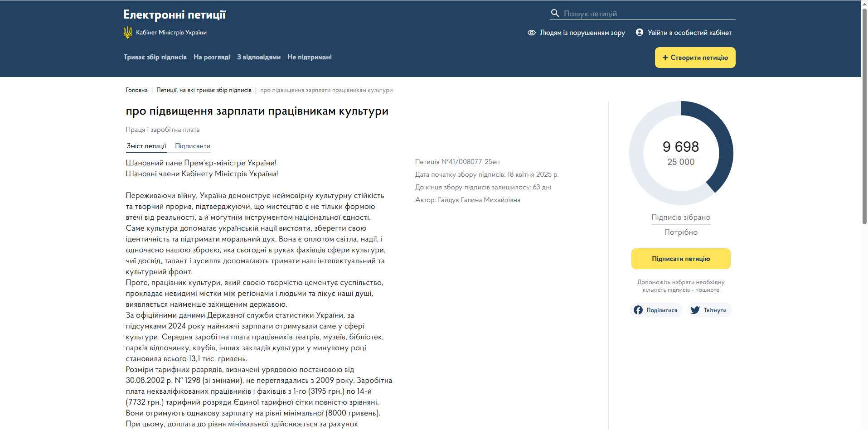Image resolution: width=868 pixels, height=430 pixels.
Task: Select the Зміст петиції tab
Action: point(146,146)
